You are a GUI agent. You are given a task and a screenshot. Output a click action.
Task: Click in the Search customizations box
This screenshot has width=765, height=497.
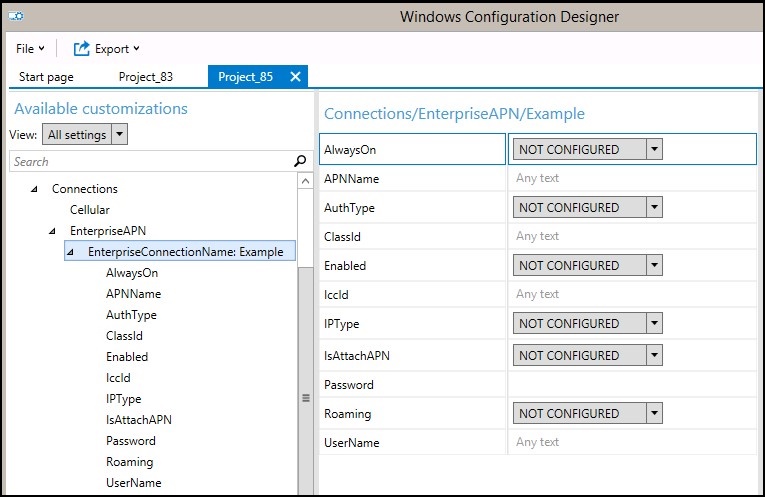coord(150,161)
